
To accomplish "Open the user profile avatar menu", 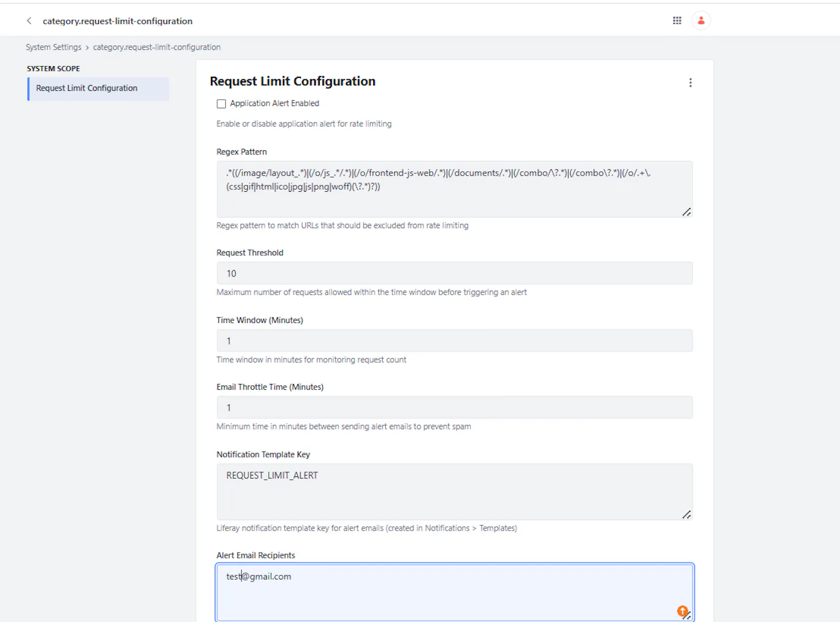I will (x=701, y=20).
